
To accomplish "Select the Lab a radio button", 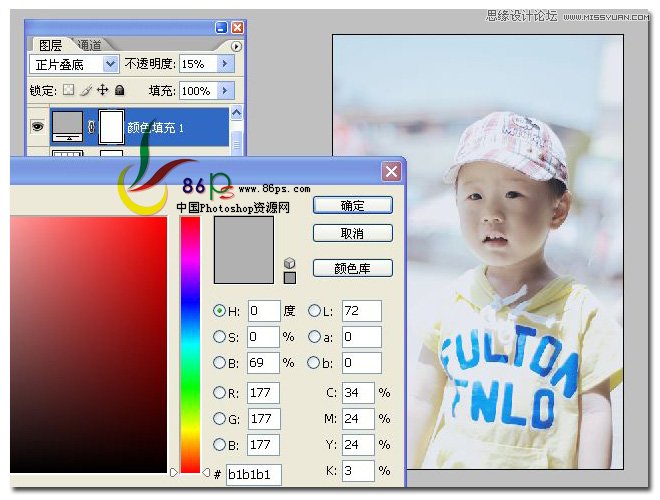I will 314,337.
